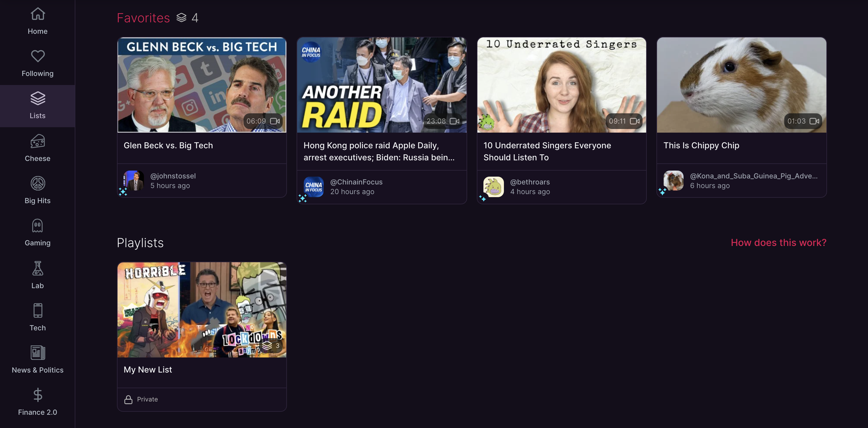
Task: Click the Following heart icon
Action: 37,56
